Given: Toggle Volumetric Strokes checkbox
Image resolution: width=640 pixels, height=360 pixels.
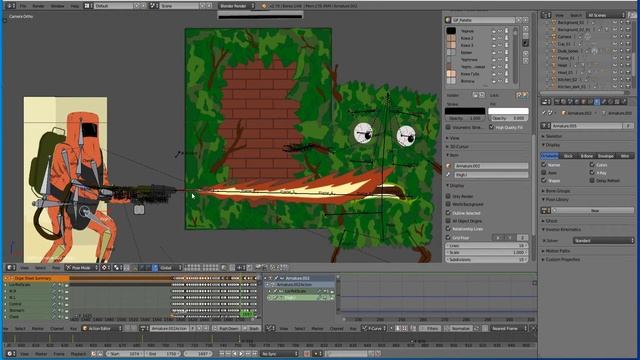Looking at the screenshot, I should tap(448, 127).
